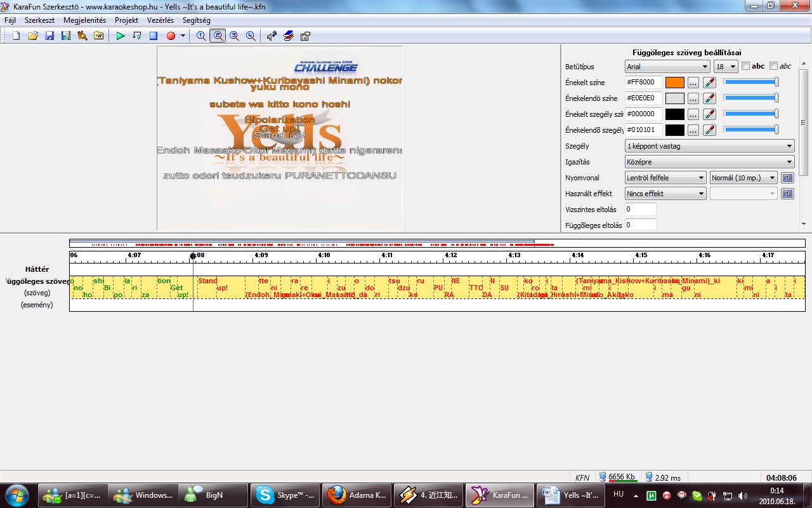Switch to Skype in the taskbar
The height and width of the screenshot is (508, 812).
click(286, 495)
